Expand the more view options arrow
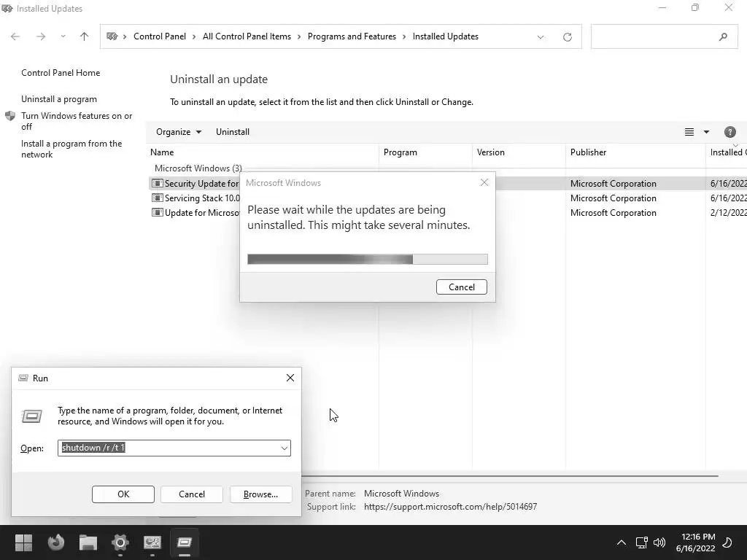 [x=706, y=132]
